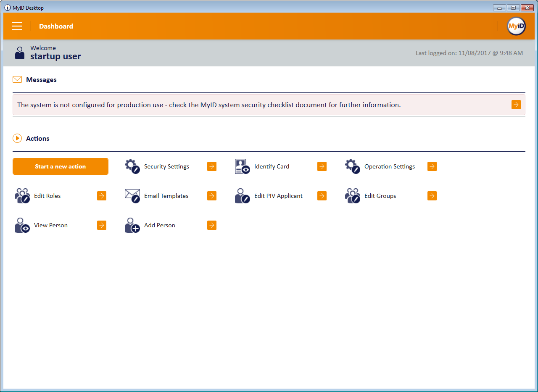This screenshot has height=392, width=538.
Task: Open Email Templates with its arrow button
Action: tap(212, 196)
